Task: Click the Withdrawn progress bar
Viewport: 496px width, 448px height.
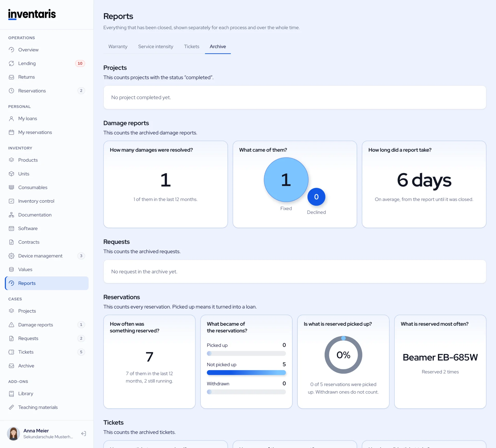Action: pyautogui.click(x=246, y=392)
